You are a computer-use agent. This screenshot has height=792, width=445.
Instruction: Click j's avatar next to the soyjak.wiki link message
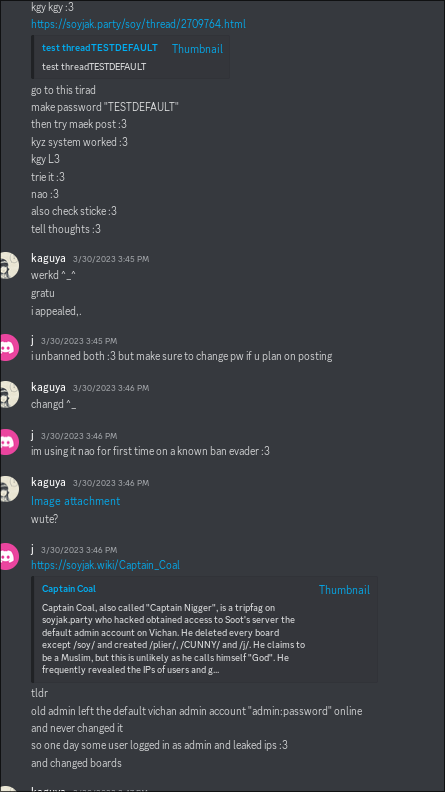pyautogui.click(x=7, y=556)
